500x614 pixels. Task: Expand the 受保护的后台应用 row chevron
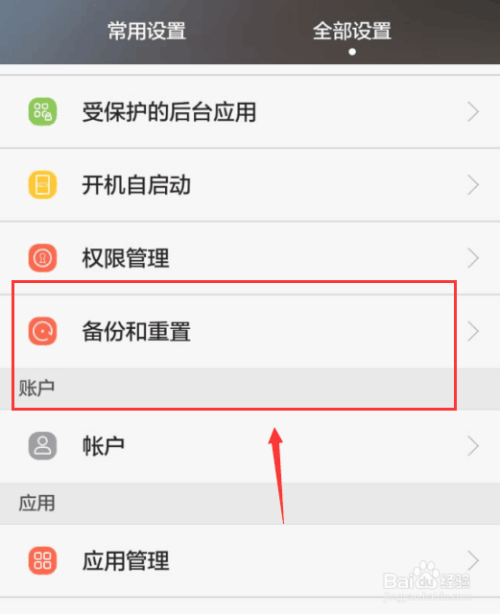coord(473,112)
